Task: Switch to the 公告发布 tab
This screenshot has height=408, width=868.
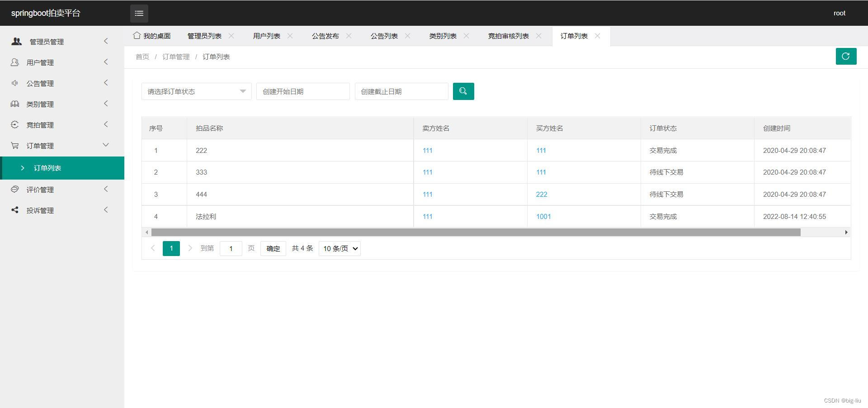Action: pyautogui.click(x=325, y=36)
